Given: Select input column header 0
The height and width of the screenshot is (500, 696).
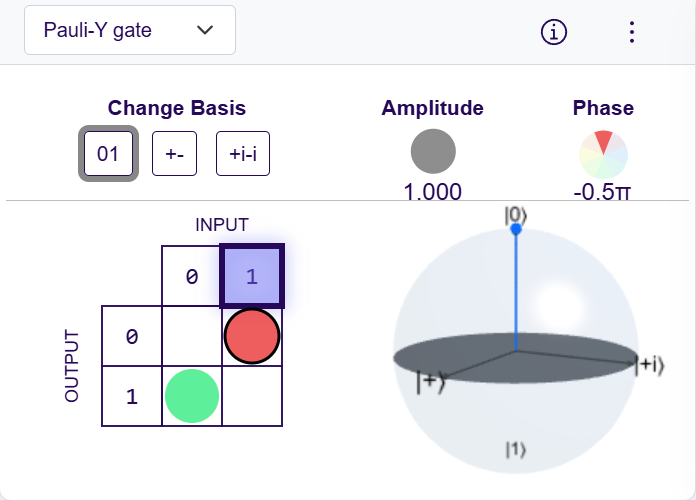Looking at the screenshot, I should tap(191, 277).
